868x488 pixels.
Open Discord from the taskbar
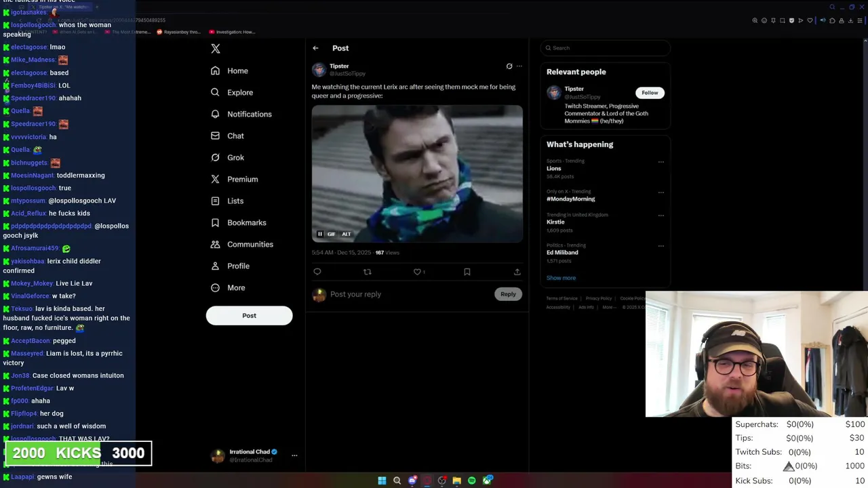click(x=412, y=481)
